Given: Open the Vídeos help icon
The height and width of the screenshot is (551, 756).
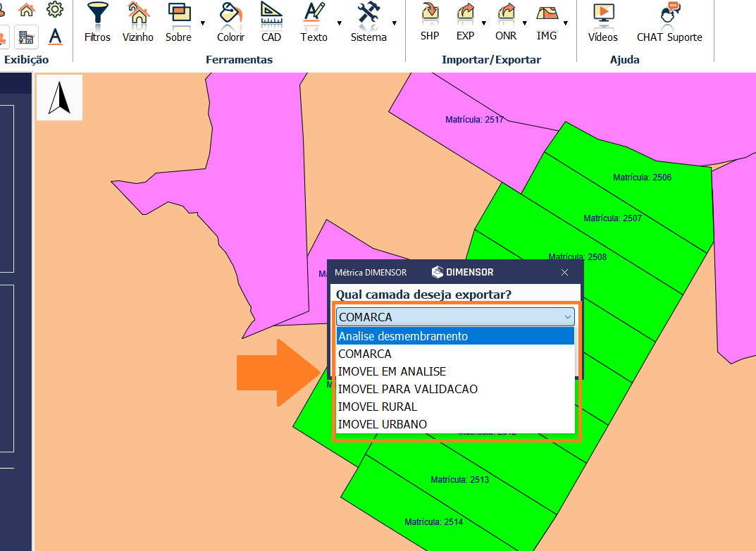Looking at the screenshot, I should click(602, 22).
